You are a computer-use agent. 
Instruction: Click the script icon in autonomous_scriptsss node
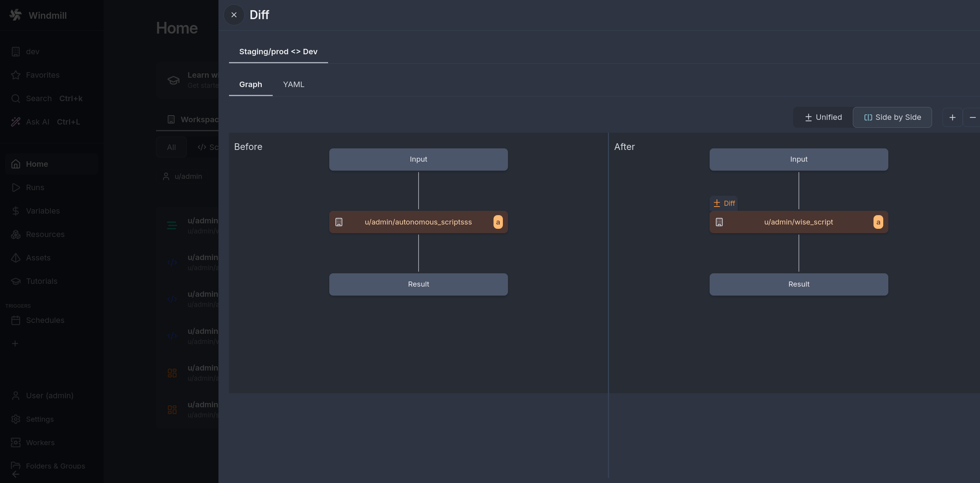pos(339,222)
